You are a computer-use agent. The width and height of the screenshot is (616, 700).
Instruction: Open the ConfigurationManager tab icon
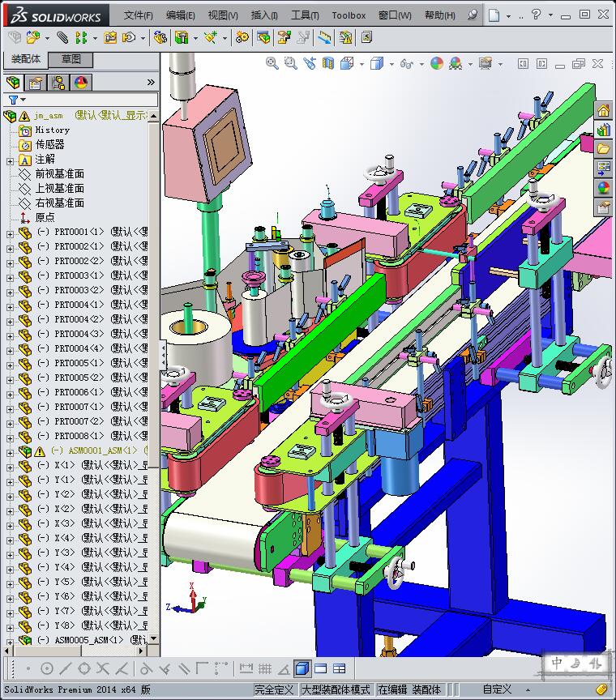click(58, 82)
